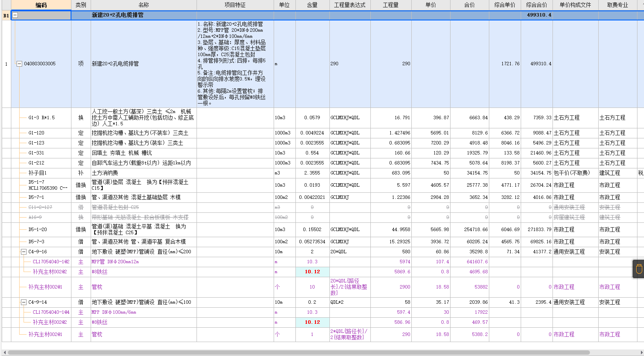
Task: Click expression cell 20*QDL{路径长}/2{结果取整数}
Action: 350,287
